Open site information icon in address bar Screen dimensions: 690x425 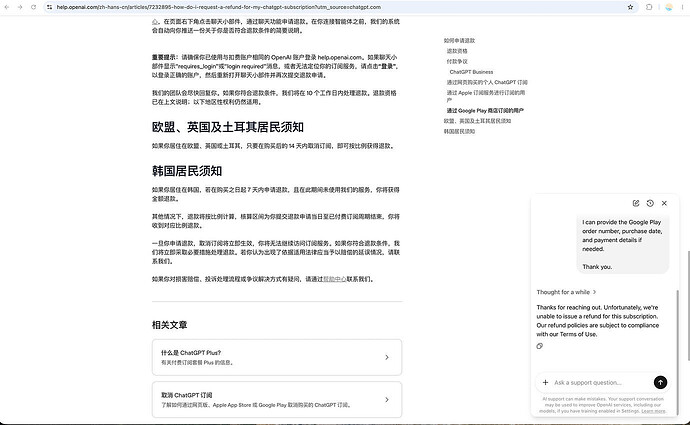pyautogui.click(x=49, y=7)
